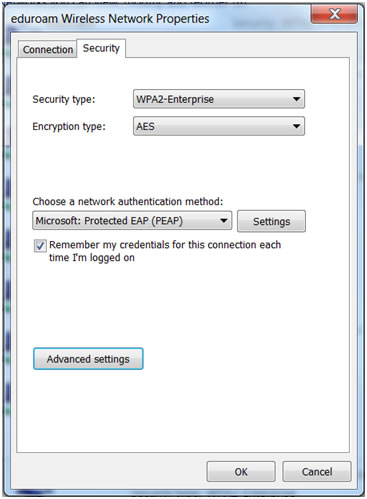Viewport: 367px width, 499px height.
Task: Click the Remember my credentials label text
Action: pos(165,251)
